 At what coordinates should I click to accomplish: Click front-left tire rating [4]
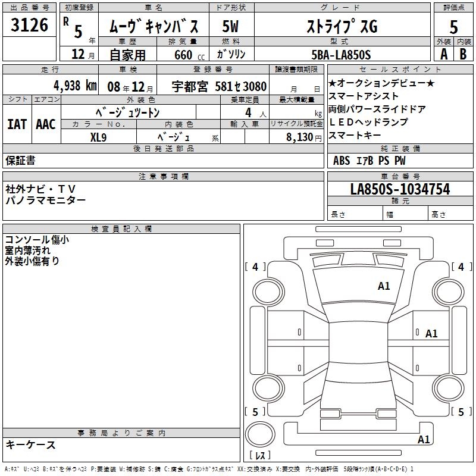[x=255, y=267]
